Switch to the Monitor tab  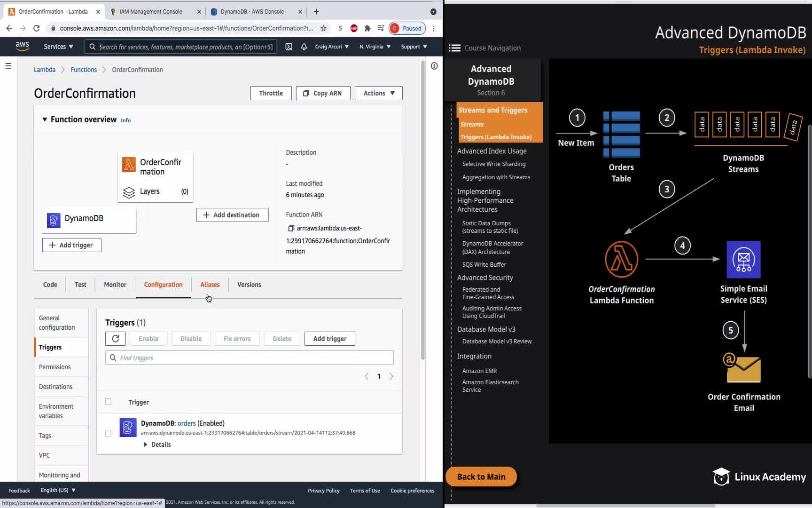(115, 285)
